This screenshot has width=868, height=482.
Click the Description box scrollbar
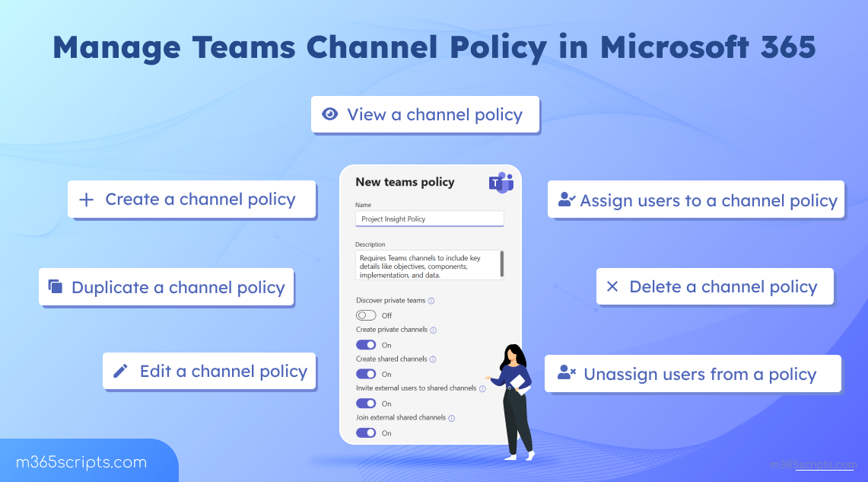point(501,264)
